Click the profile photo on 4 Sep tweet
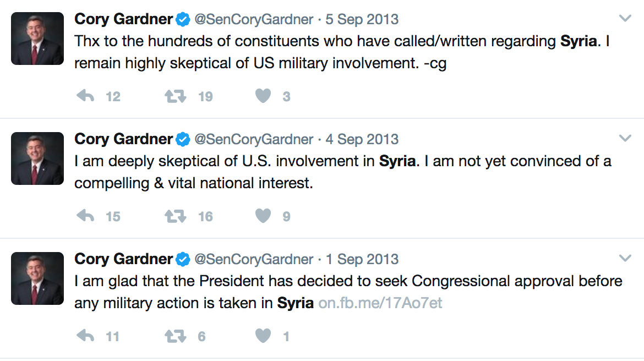The image size is (644, 361). point(37,158)
